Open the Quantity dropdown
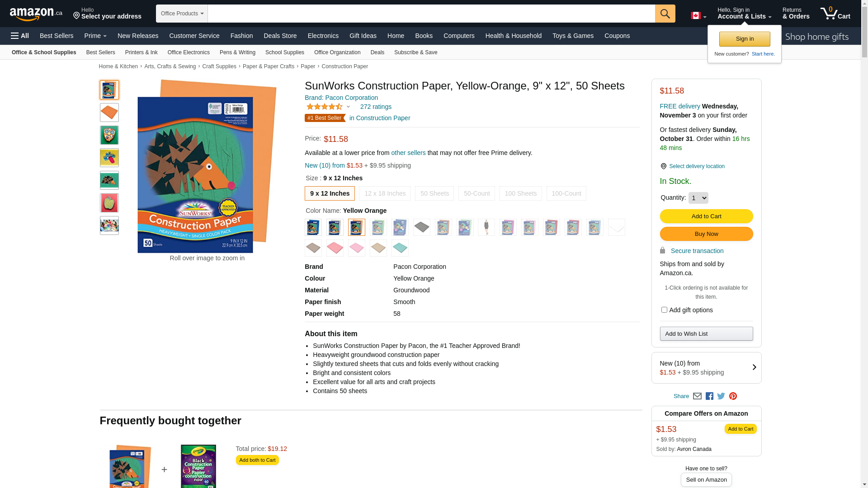Viewport: 868px width, 488px height. [698, 198]
